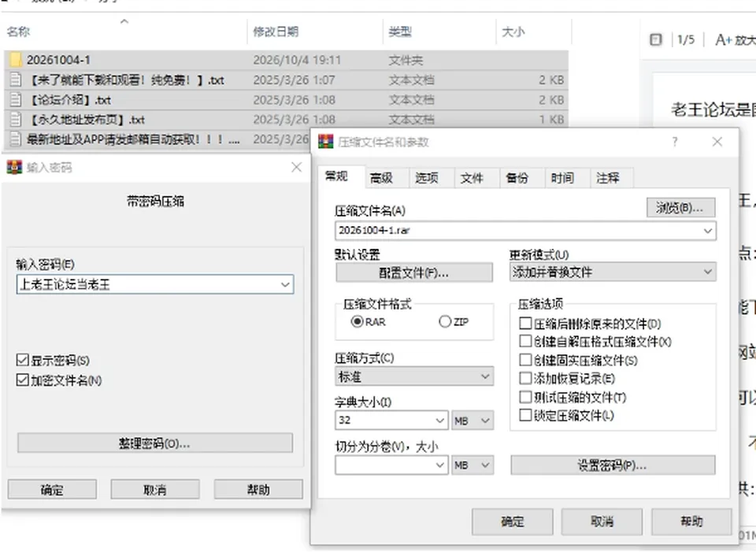The width and height of the screenshot is (756, 552).
Task: Switch to the 高级 tab
Action: click(382, 179)
